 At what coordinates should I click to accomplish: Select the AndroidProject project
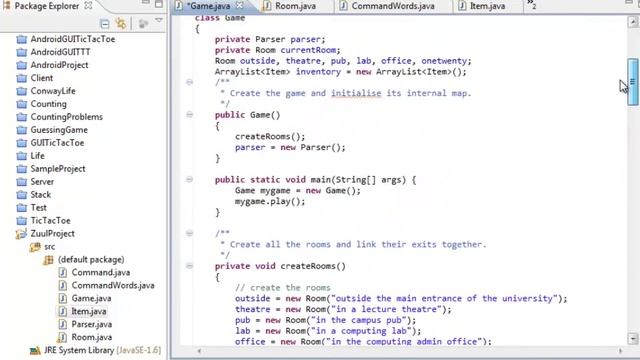point(59,65)
